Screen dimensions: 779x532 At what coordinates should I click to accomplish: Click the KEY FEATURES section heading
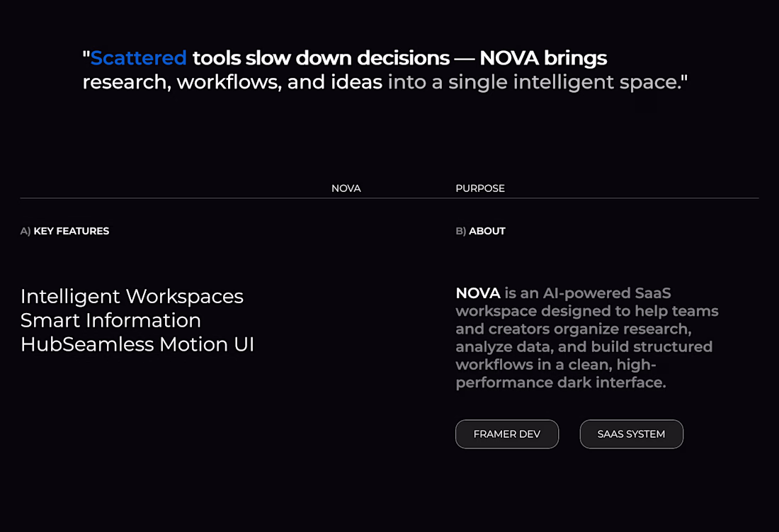pos(72,231)
